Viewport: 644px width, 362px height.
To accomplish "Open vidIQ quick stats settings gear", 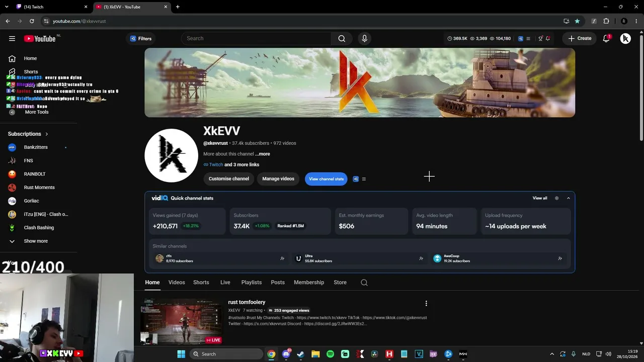I will click(556, 198).
